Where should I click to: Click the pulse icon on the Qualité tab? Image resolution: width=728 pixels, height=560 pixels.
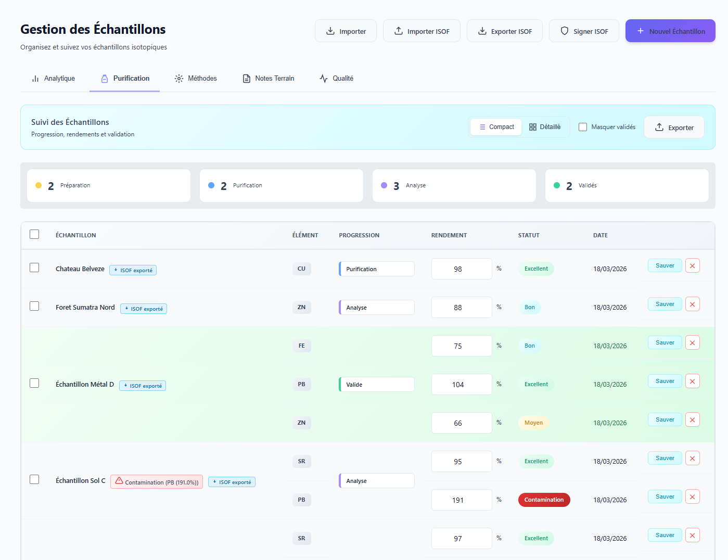coord(324,79)
